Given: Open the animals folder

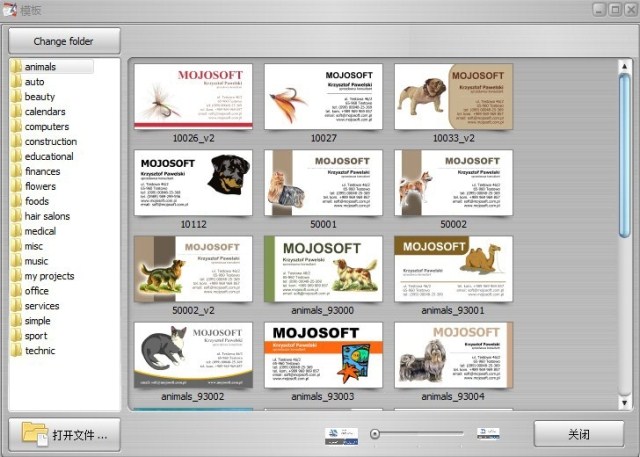Looking at the screenshot, I should 52,67.
